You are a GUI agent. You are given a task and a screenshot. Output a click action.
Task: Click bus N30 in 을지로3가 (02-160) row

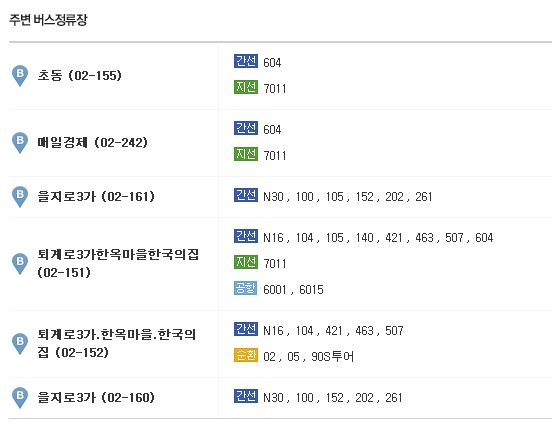(274, 398)
